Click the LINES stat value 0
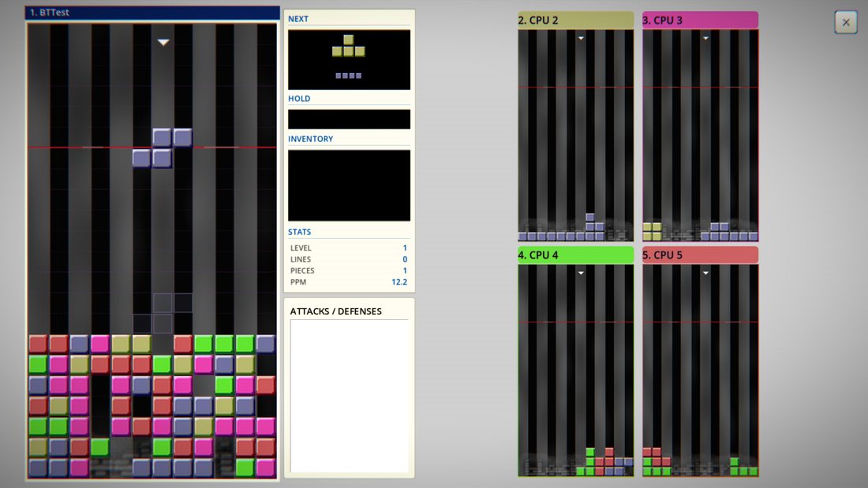868x488 pixels. click(x=405, y=259)
